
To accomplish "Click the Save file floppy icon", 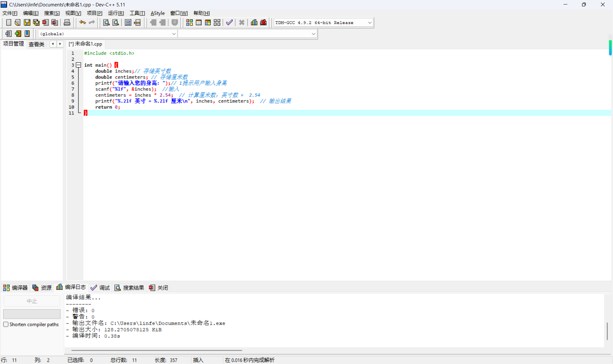I will (x=27, y=22).
